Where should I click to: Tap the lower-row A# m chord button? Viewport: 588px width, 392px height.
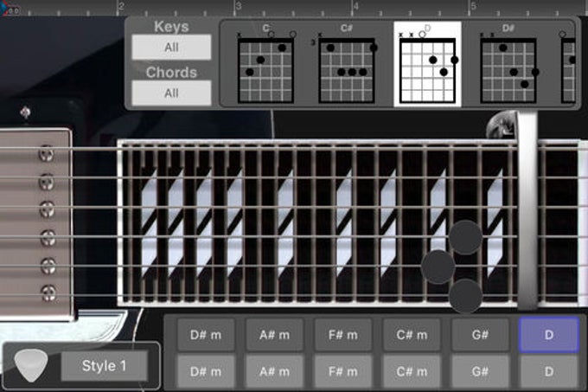tap(274, 371)
